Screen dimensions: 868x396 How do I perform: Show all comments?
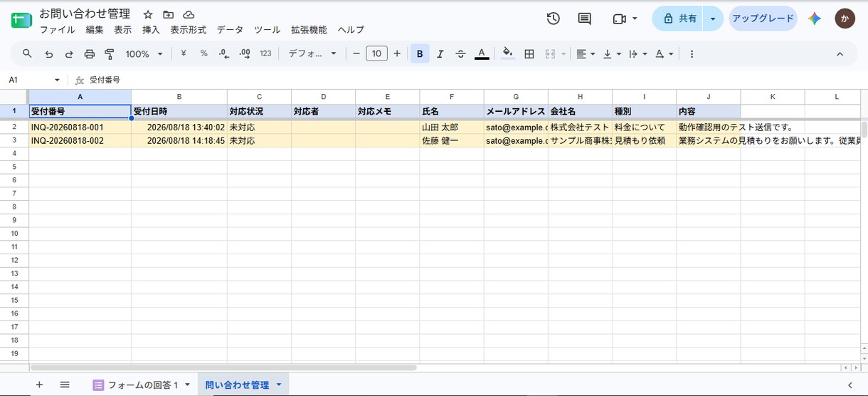(585, 19)
